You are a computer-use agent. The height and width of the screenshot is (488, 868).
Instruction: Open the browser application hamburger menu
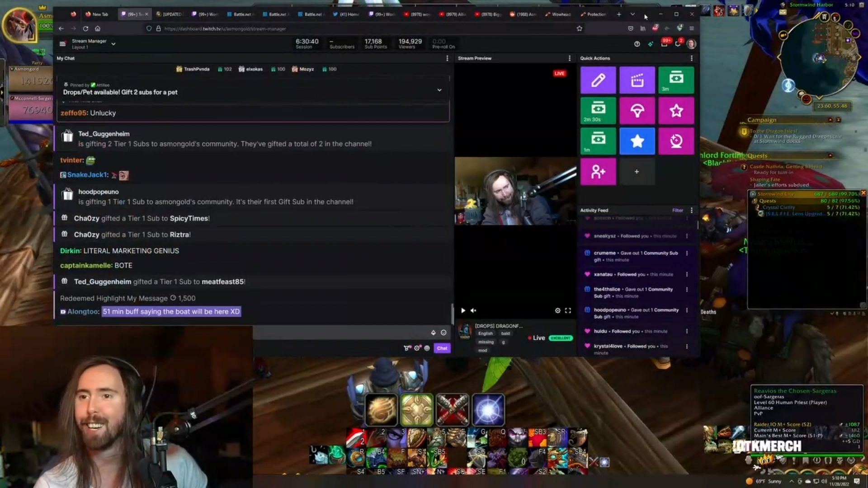[691, 28]
